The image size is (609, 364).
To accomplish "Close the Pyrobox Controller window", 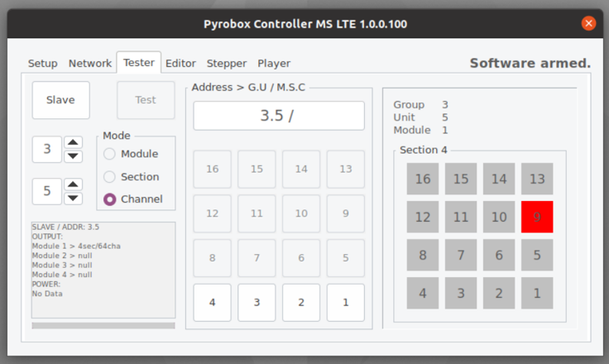I will (x=588, y=24).
